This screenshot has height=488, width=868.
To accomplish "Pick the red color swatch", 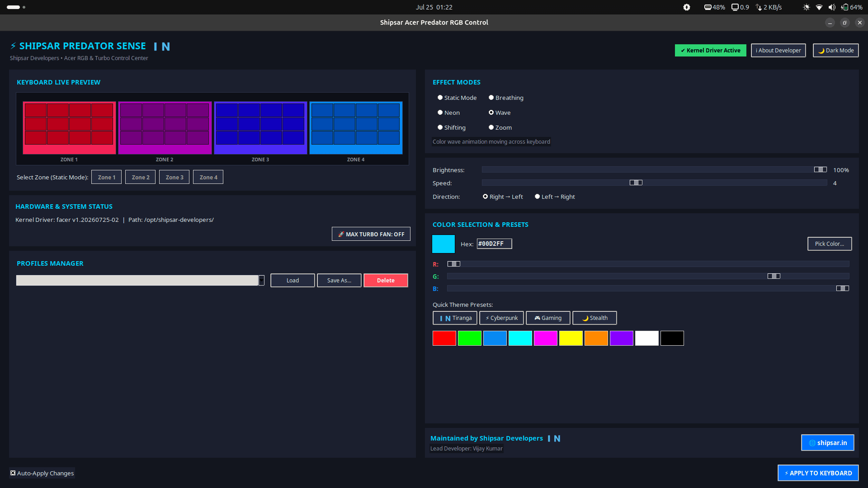I will pyautogui.click(x=444, y=338).
